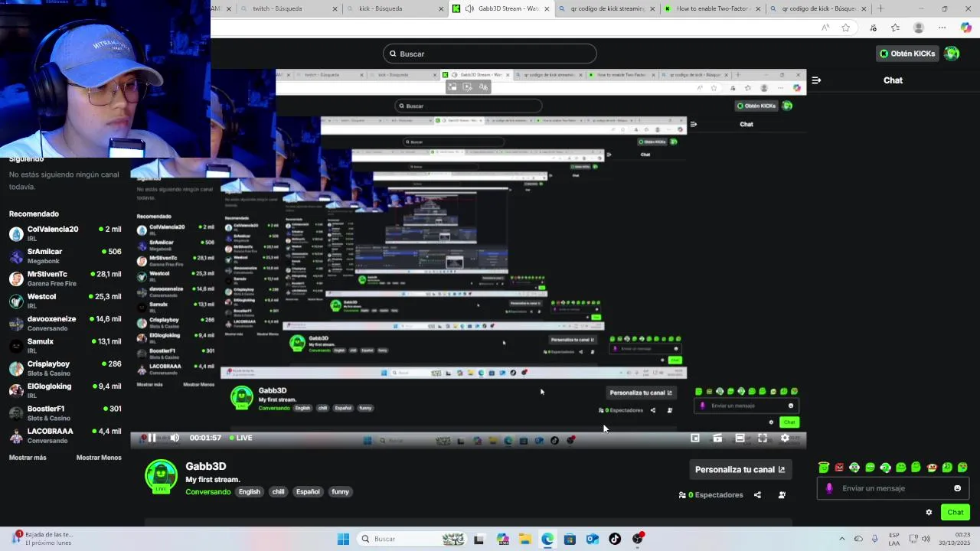This screenshot has width=980, height=551.
Task: Select the Español tag
Action: pyautogui.click(x=308, y=491)
